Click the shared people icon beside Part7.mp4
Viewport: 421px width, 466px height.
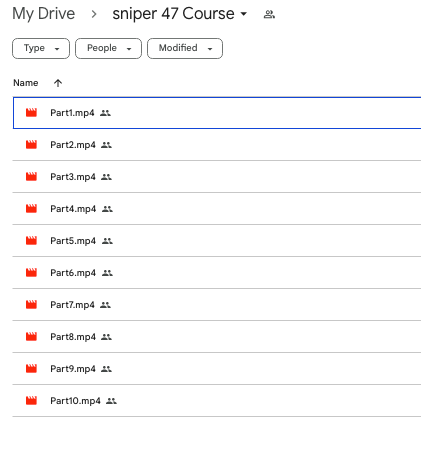coord(105,305)
